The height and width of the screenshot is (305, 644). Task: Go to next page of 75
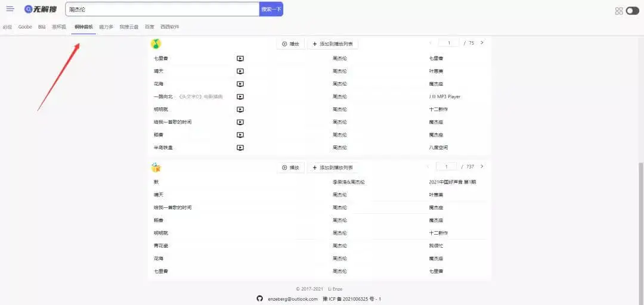482,43
